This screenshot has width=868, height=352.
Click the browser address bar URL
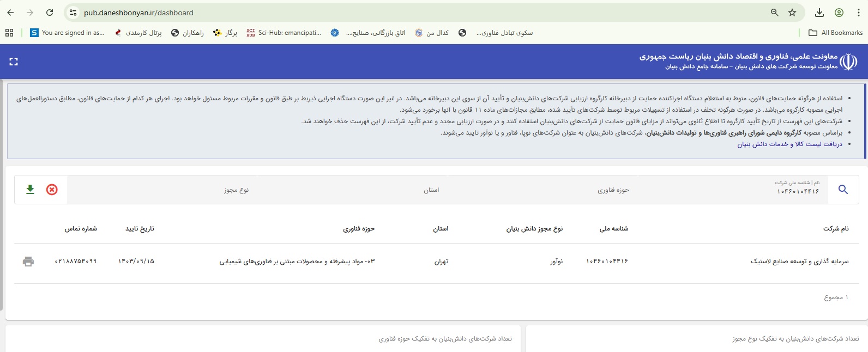pyautogui.click(x=138, y=13)
